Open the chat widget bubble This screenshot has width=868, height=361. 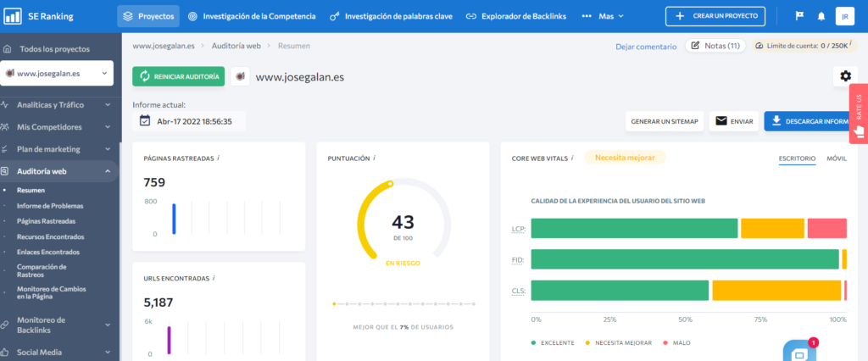click(798, 352)
